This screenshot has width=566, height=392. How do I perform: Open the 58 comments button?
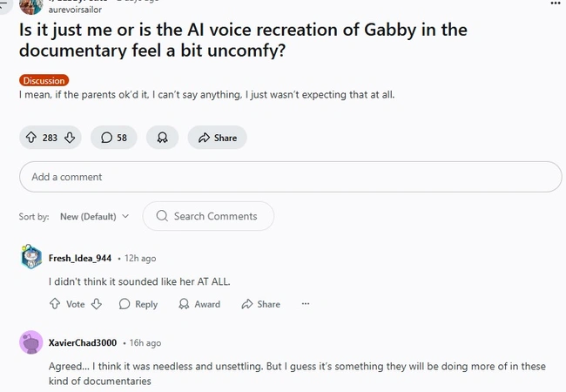[114, 138]
